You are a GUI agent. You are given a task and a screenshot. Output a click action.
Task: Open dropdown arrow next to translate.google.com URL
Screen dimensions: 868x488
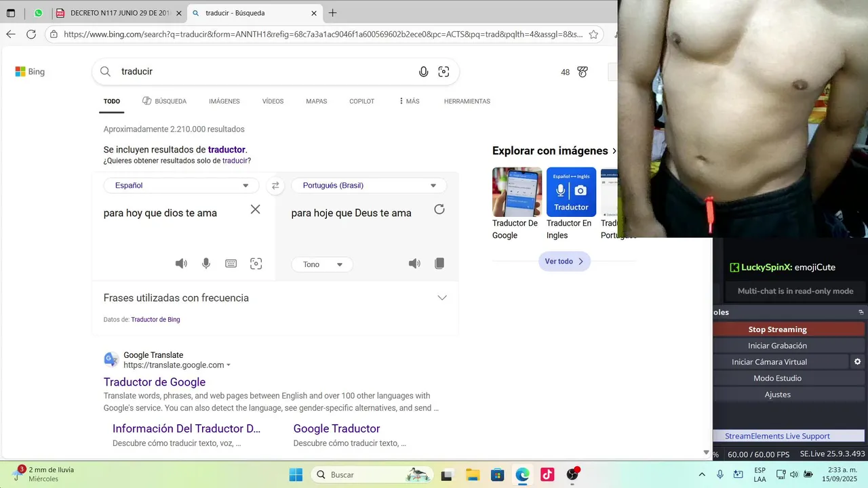tap(229, 365)
